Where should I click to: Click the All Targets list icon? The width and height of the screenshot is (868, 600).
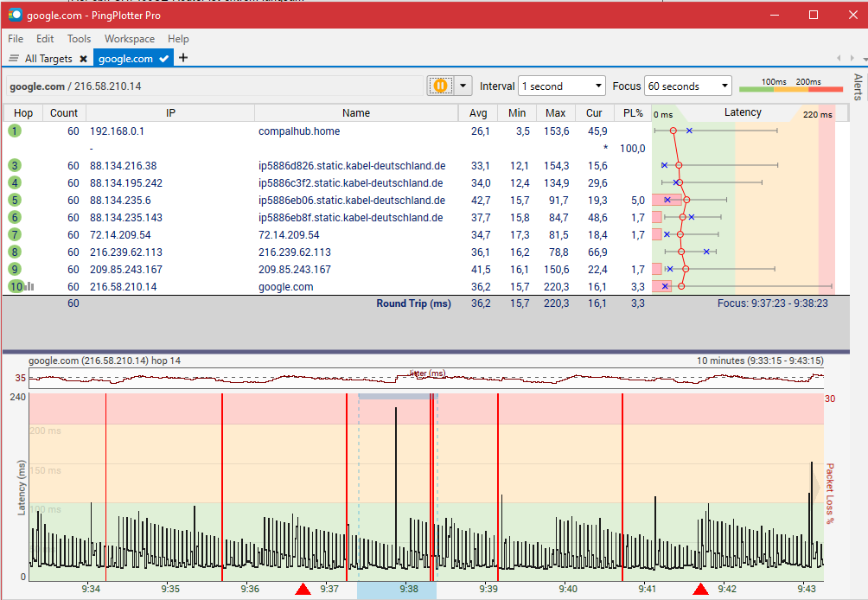[14, 58]
